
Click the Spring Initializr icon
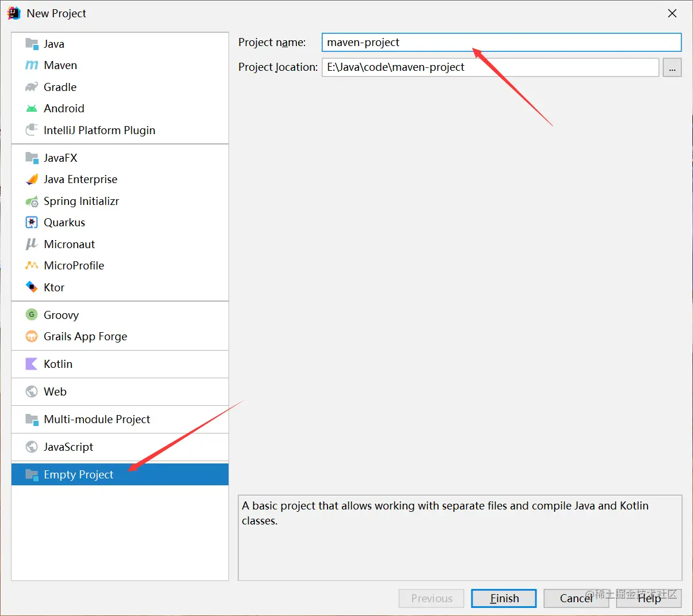point(32,201)
